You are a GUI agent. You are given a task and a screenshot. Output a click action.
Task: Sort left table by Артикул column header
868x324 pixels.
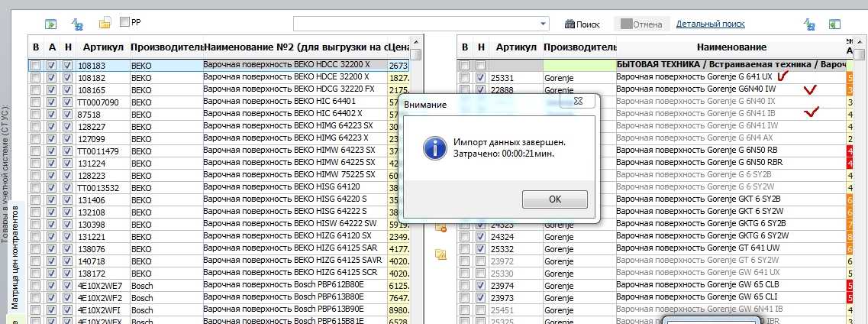102,47
